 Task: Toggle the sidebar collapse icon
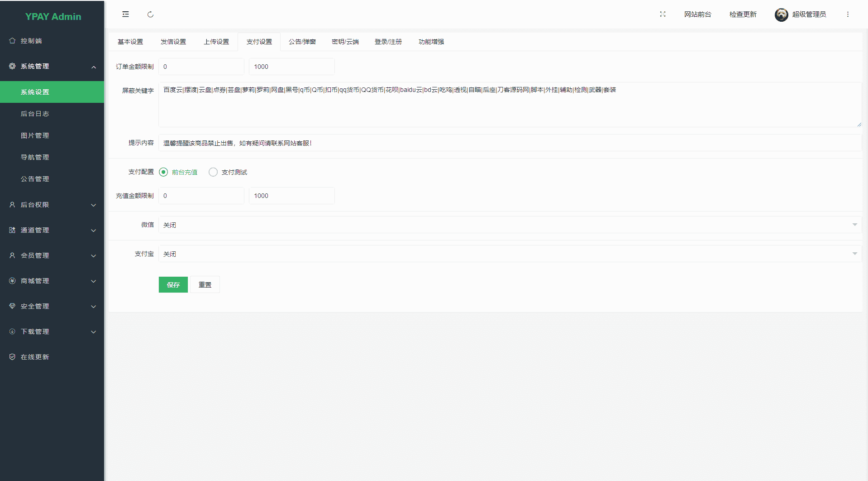coord(125,14)
